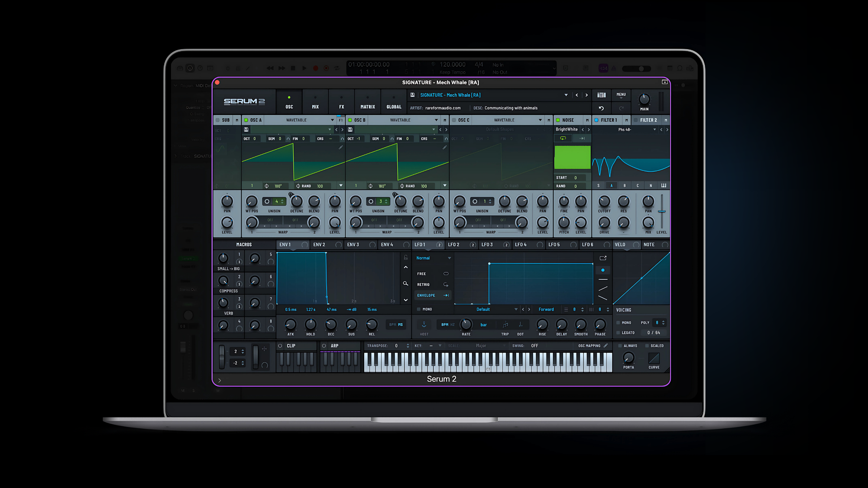Image resolution: width=868 pixels, height=488 pixels.
Task: Select the RETRIG LFO mode
Action: point(433,284)
